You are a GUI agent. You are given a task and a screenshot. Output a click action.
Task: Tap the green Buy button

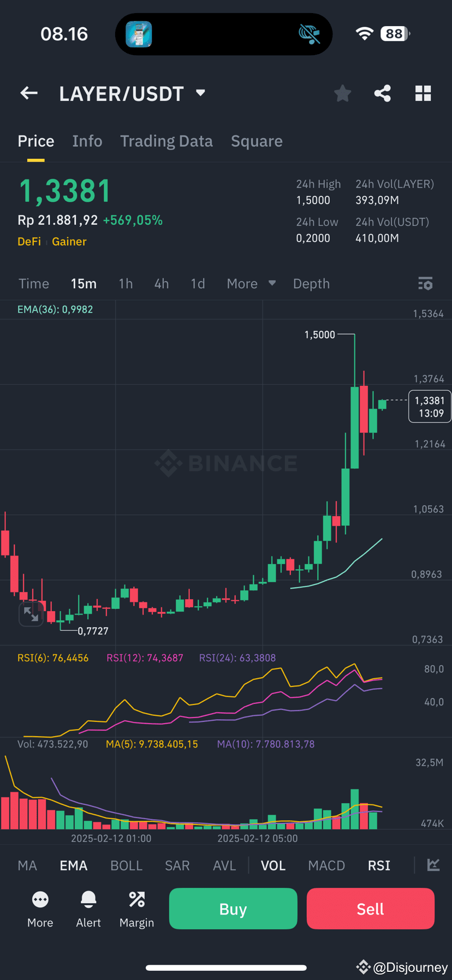point(233,909)
